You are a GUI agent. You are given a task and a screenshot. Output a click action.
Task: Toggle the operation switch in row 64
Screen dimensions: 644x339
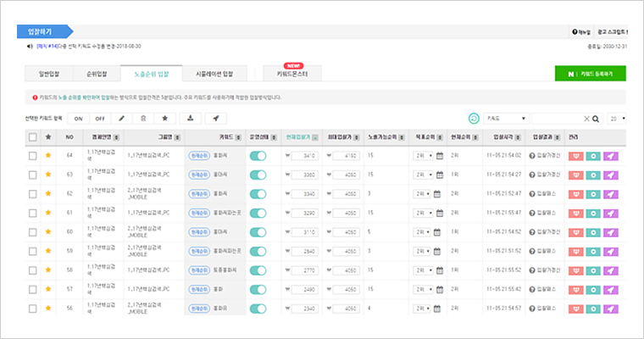coord(258,156)
